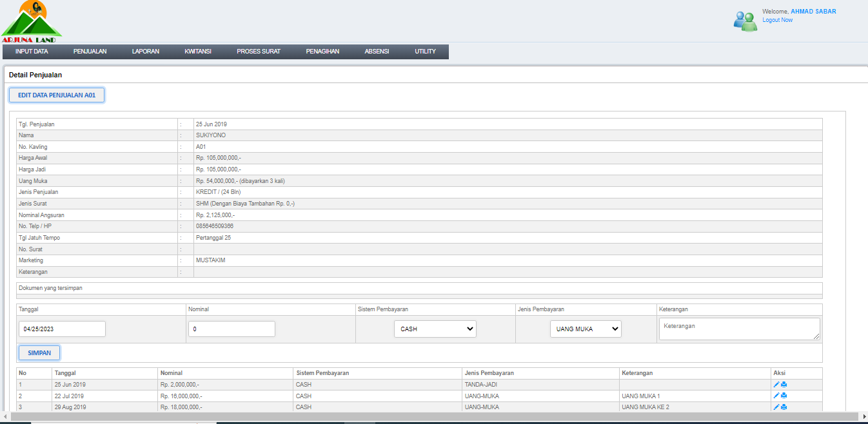Click the user avatar icon beside Welcome

[x=745, y=21]
